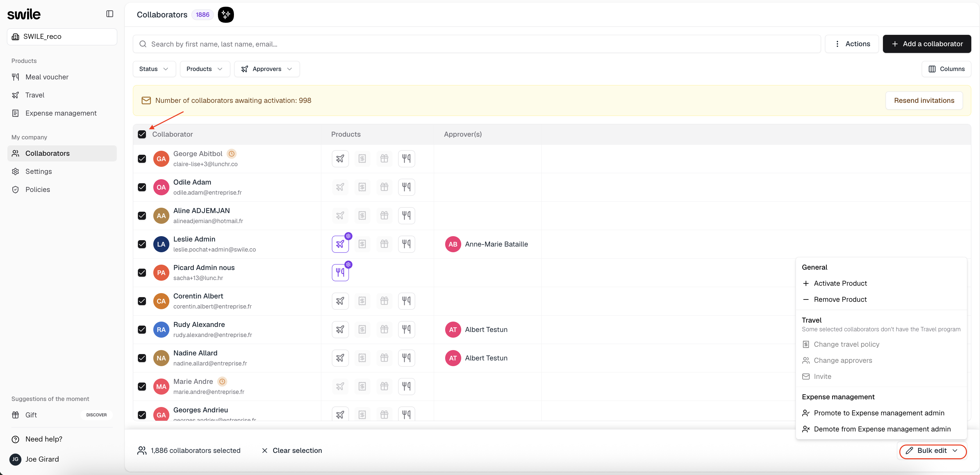The image size is (980, 475).
Task: Open the Actions menu
Action: pos(852,44)
